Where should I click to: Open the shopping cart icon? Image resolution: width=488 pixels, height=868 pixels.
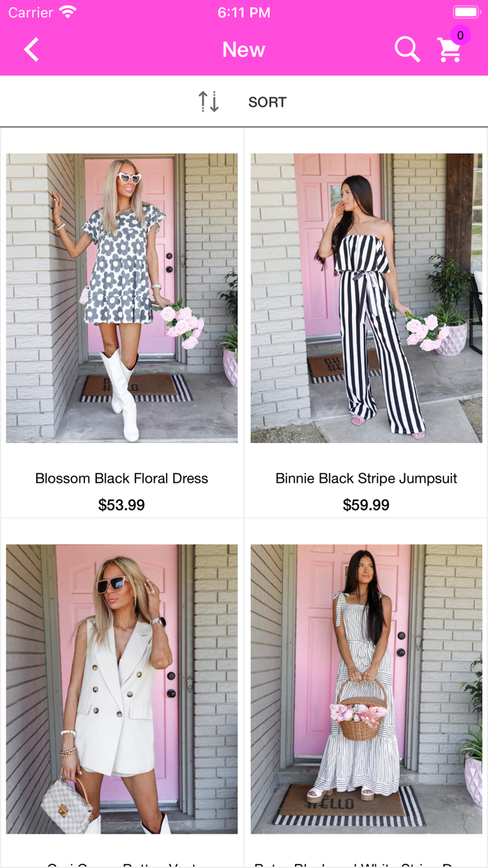(450, 50)
